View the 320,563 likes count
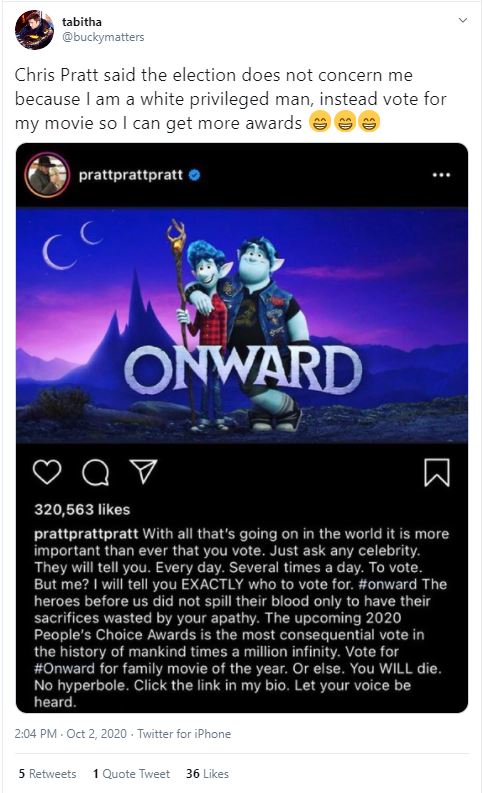The width and height of the screenshot is (483, 793). pos(82,509)
